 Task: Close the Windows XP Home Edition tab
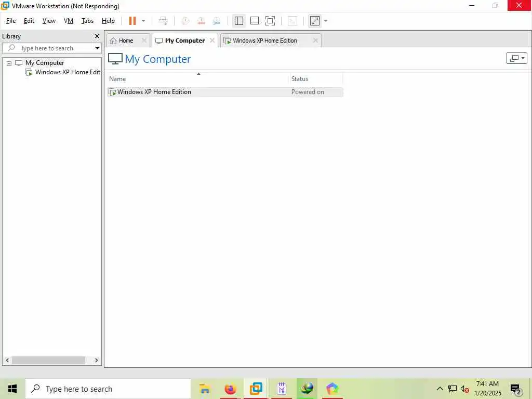(315, 41)
